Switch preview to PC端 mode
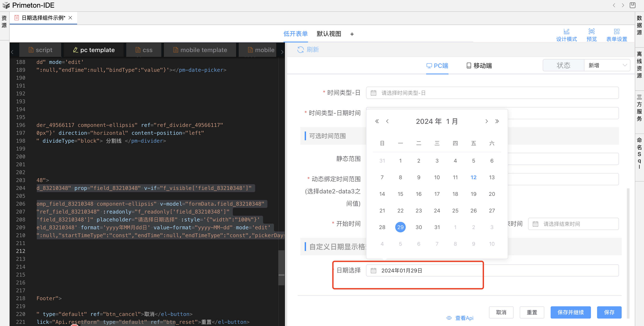 pyautogui.click(x=437, y=66)
